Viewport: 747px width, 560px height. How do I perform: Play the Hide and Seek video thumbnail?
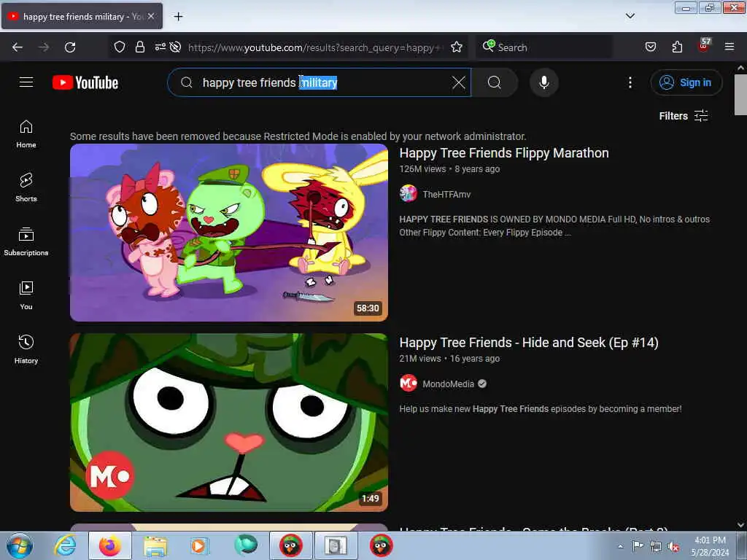point(229,422)
